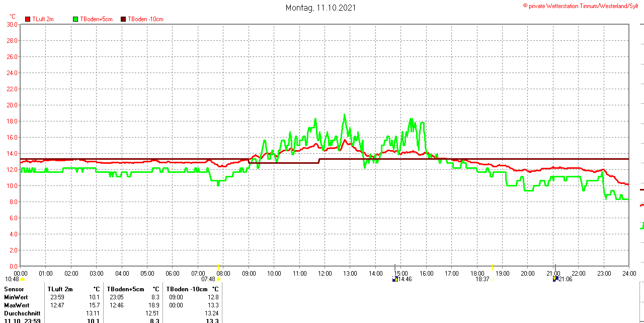This screenshot has width=644, height=323.
Task: Click the moon icon beside 21:06
Action: click(x=555, y=279)
